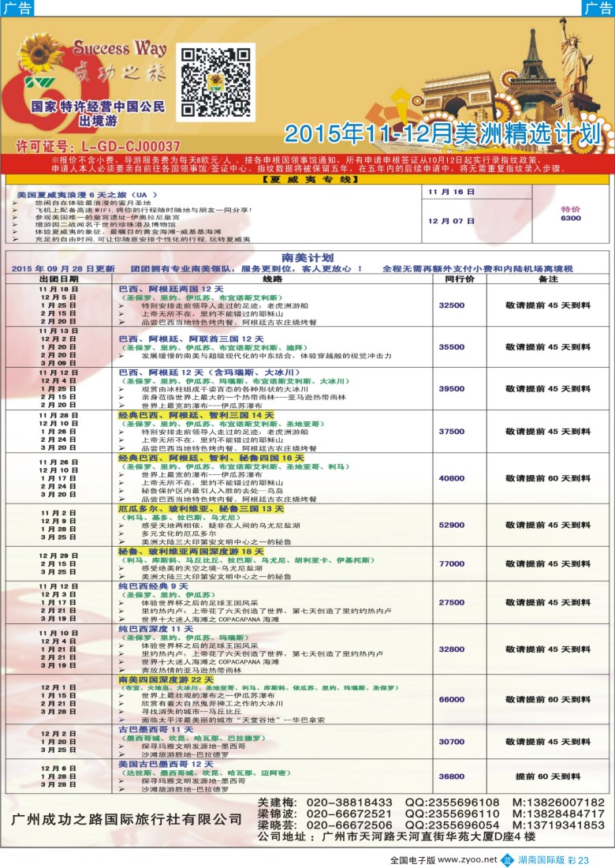Click 厄瓜多尔、玻利维亚、秘鲁三国13天 title
This screenshot has height=868, width=615.
pyautogui.click(x=201, y=509)
